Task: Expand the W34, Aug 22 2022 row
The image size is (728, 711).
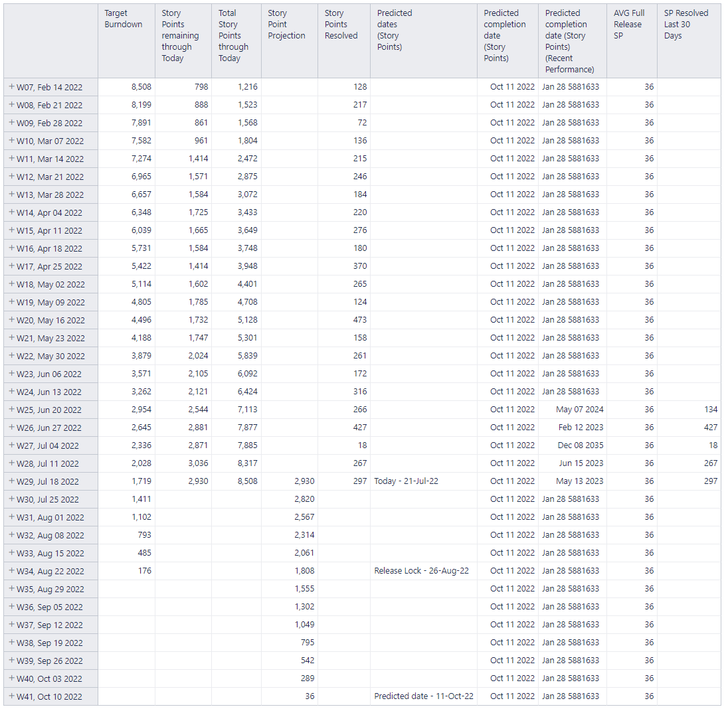Action: [x=11, y=571]
